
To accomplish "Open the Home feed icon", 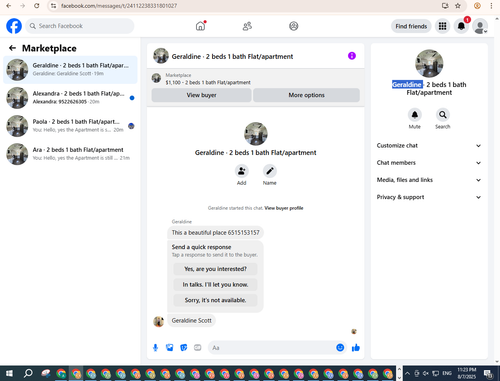I will click(x=200, y=26).
